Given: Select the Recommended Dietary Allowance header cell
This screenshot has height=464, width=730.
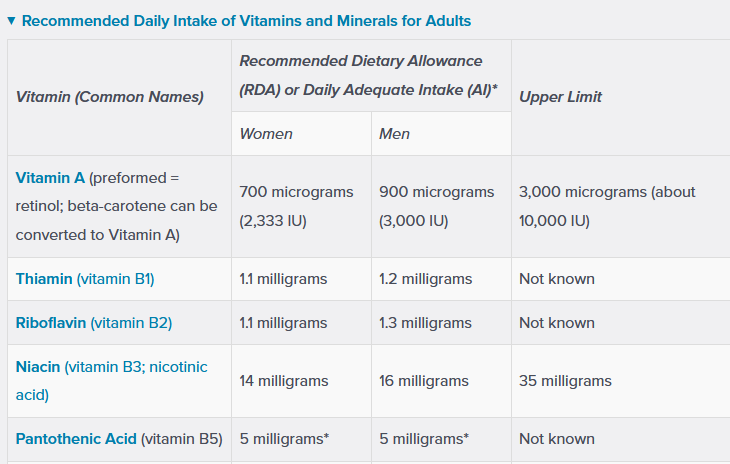Looking at the screenshot, I should tap(372, 75).
